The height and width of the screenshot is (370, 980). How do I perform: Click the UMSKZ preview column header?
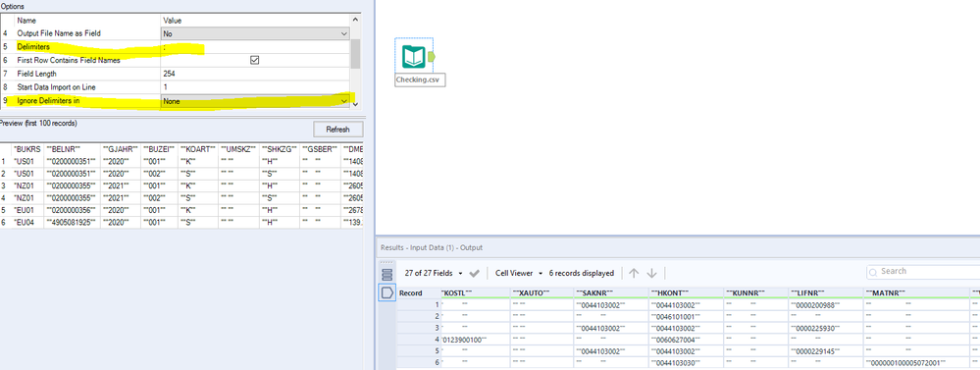[238, 149]
